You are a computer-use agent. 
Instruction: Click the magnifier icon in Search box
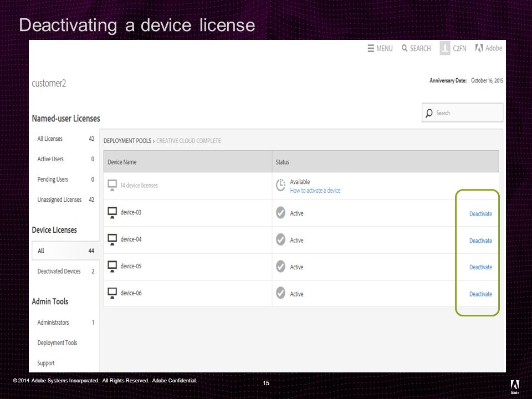point(429,113)
